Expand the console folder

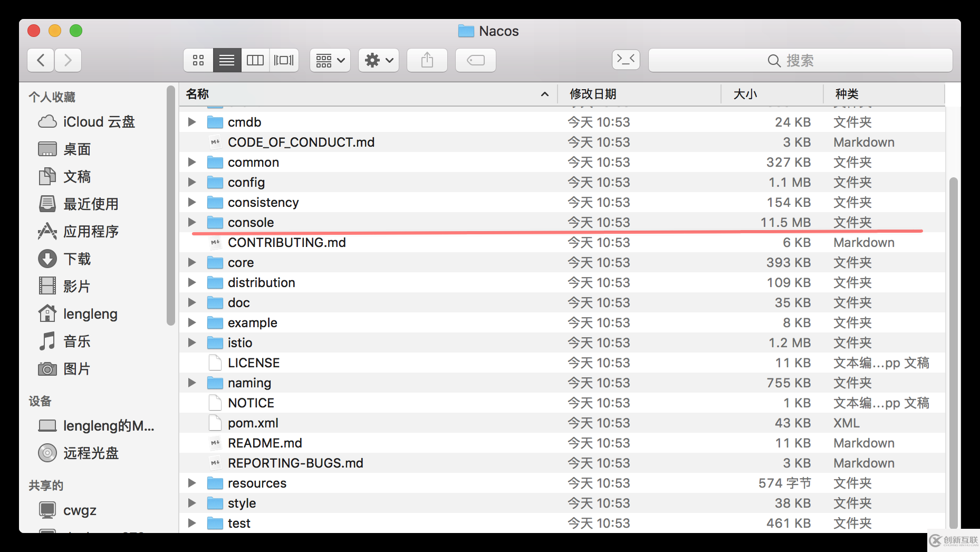click(192, 222)
